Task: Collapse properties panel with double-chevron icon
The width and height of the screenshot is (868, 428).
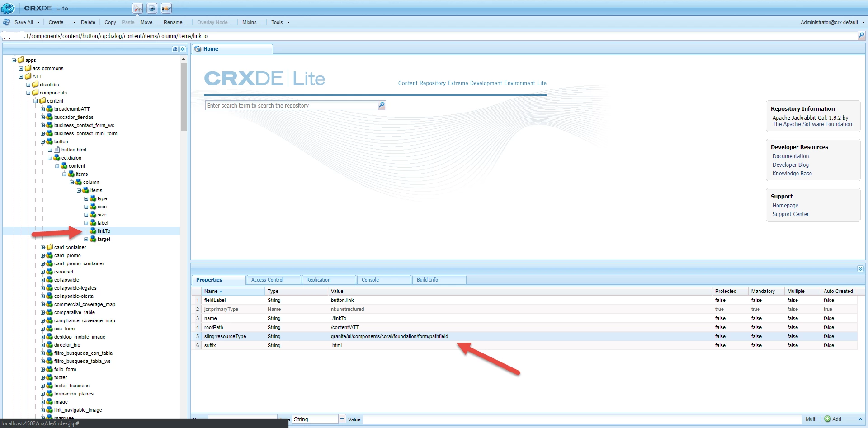Action: 860,269
